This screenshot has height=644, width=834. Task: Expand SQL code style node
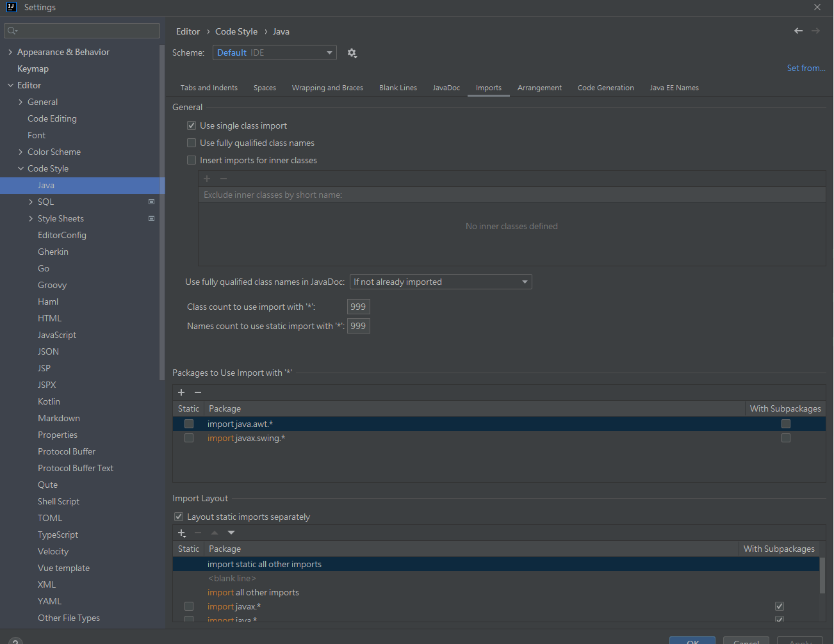tap(31, 202)
